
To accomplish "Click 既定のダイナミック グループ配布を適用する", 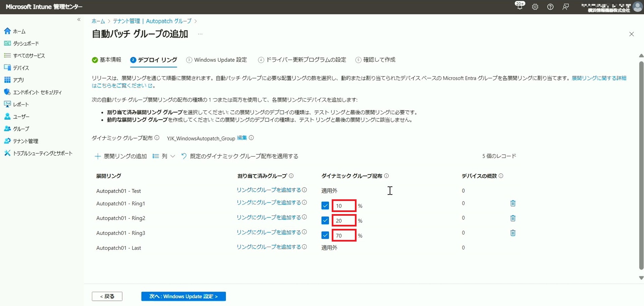I will (239, 156).
